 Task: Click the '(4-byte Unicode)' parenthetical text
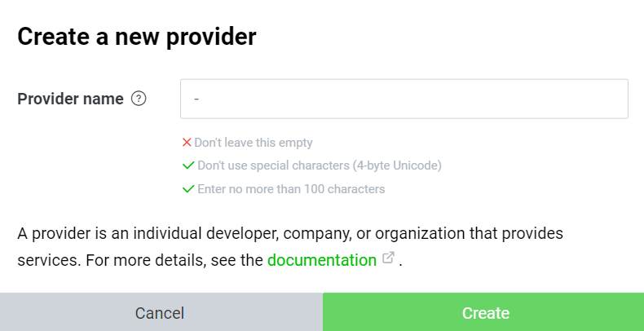point(397,165)
